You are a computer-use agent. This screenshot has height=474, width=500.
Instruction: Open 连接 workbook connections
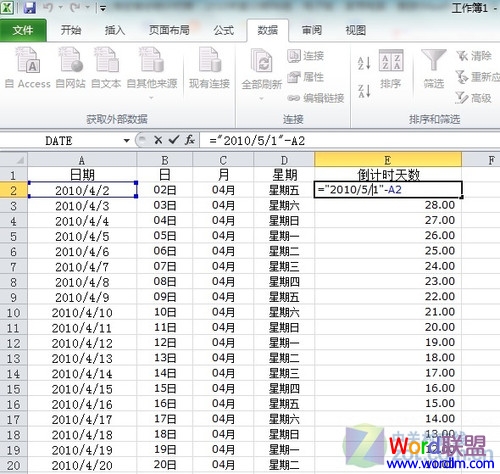pos(306,56)
